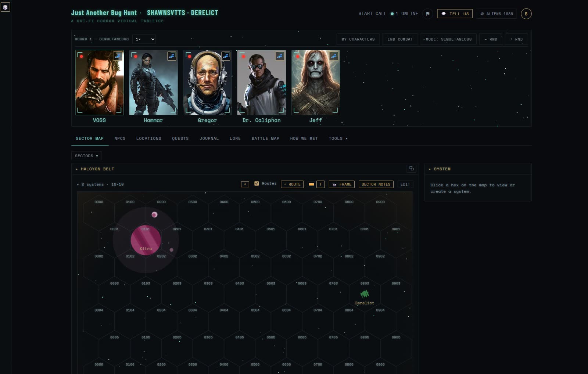
Task: Click the End Combat button
Action: (x=400, y=39)
